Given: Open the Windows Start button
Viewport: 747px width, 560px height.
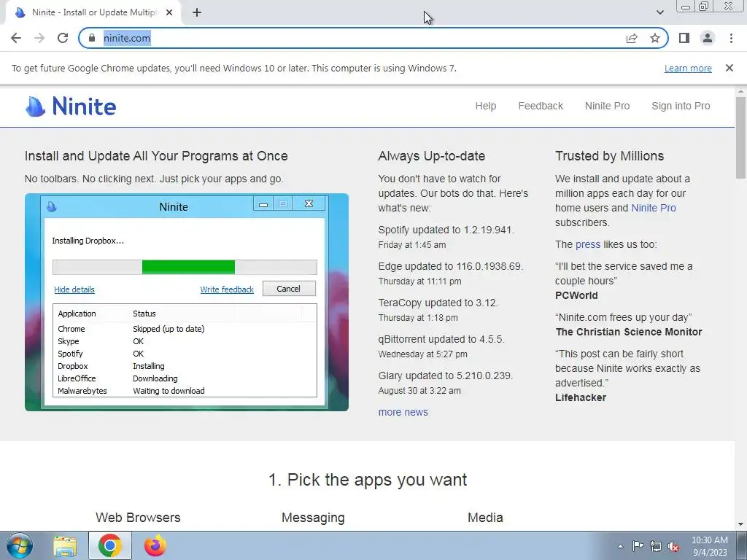Looking at the screenshot, I should click(x=19, y=545).
